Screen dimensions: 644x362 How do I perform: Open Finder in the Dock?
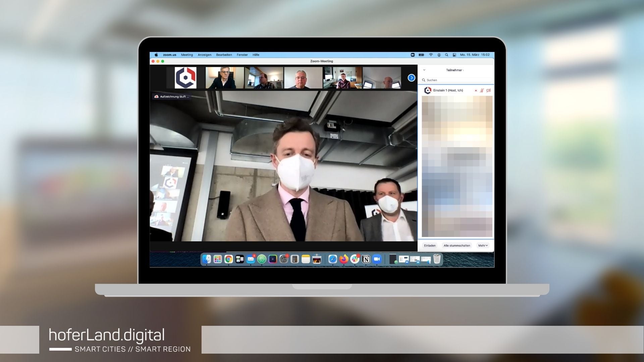[x=207, y=259]
